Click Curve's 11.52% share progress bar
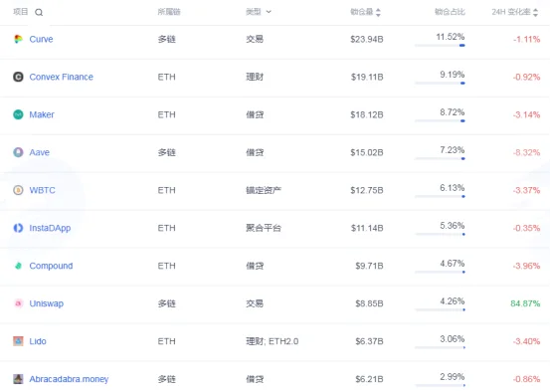Screen dimensions: 551x392 pos(440,46)
